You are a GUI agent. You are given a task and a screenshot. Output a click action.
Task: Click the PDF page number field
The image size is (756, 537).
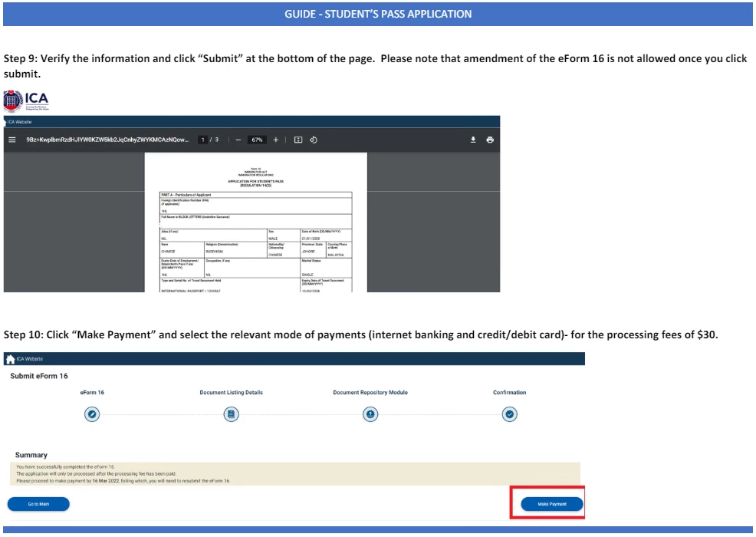click(x=203, y=140)
